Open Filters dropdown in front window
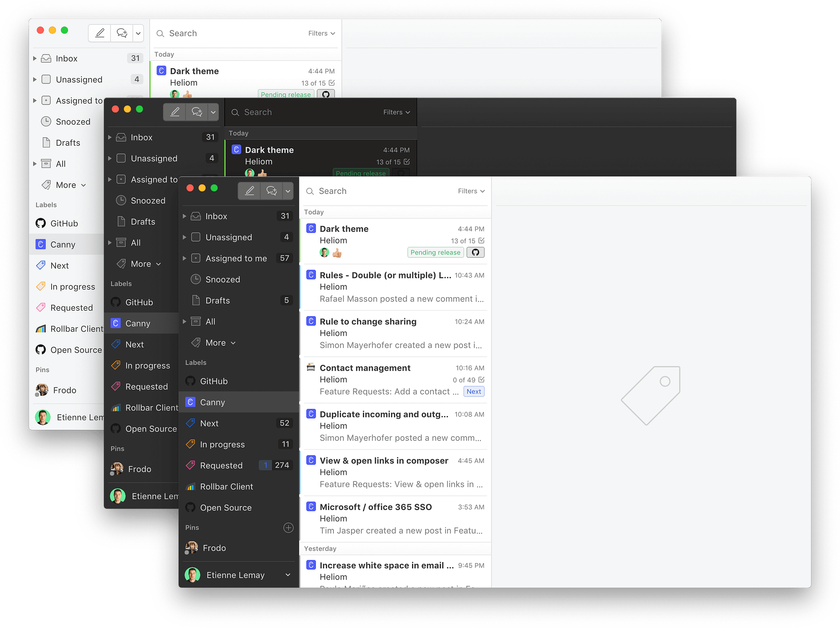This screenshot has height=628, width=840. pos(471,191)
